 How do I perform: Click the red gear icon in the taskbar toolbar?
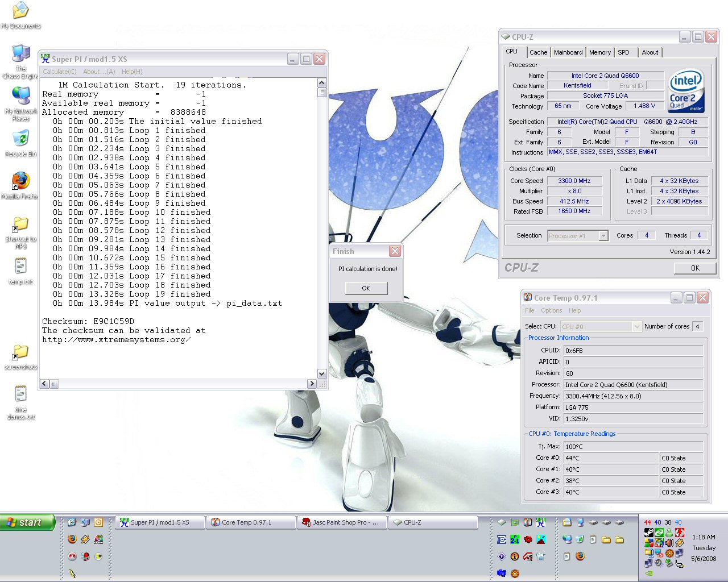528,539
